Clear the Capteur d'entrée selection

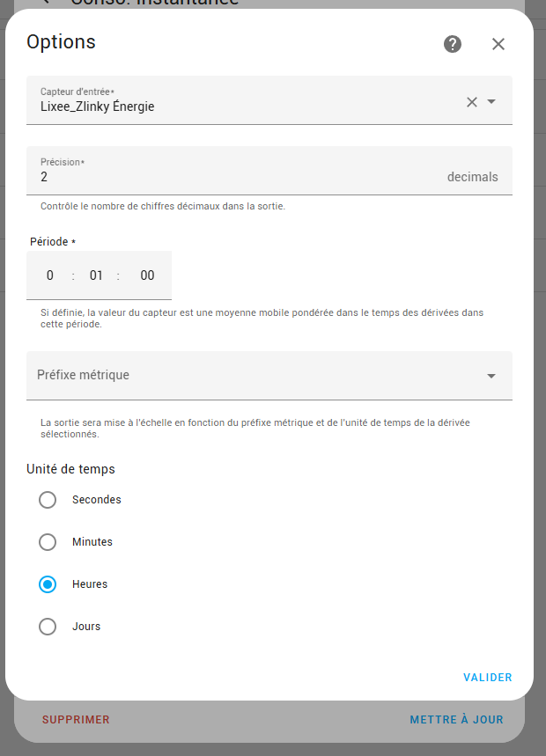tap(472, 102)
